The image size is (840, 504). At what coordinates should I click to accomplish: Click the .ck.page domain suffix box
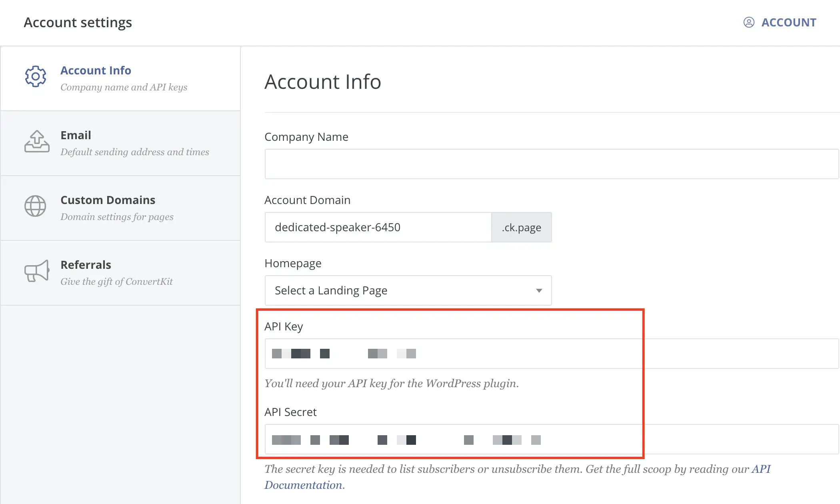pyautogui.click(x=521, y=227)
